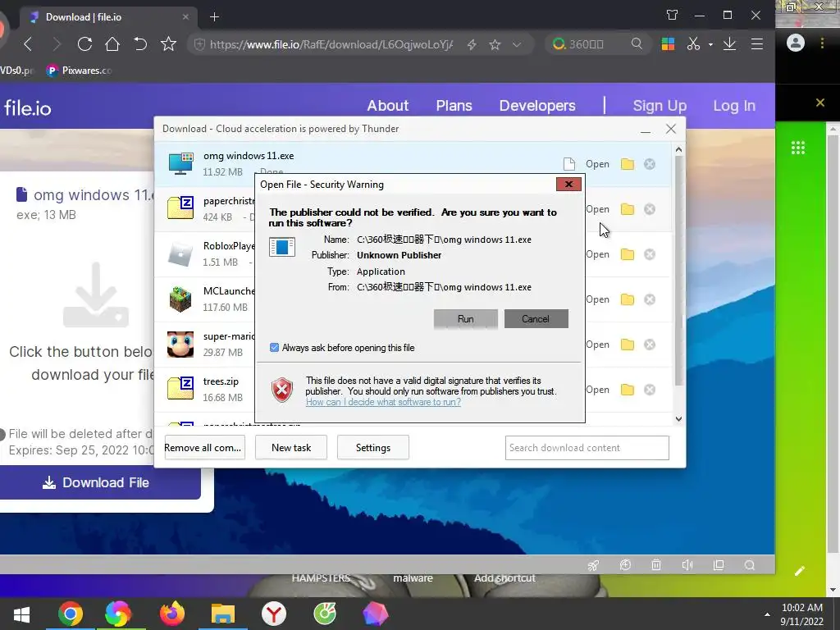Click the Download File button on file.io

click(99, 482)
